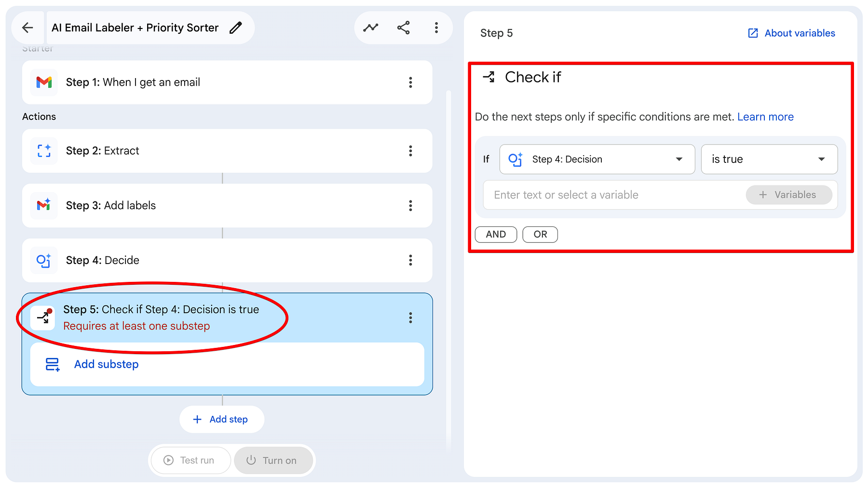Open the top toolbar three-dot menu
This screenshot has height=490, width=868.
(x=436, y=28)
